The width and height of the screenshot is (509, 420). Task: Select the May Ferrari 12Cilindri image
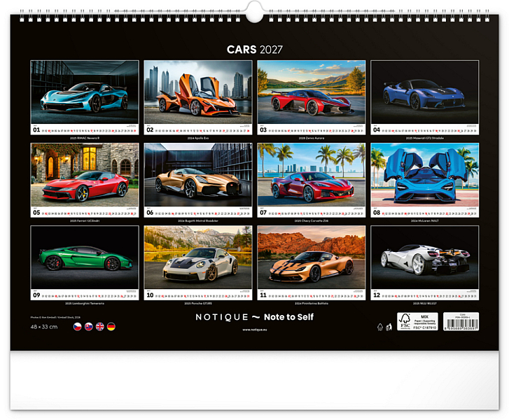[x=85, y=174]
